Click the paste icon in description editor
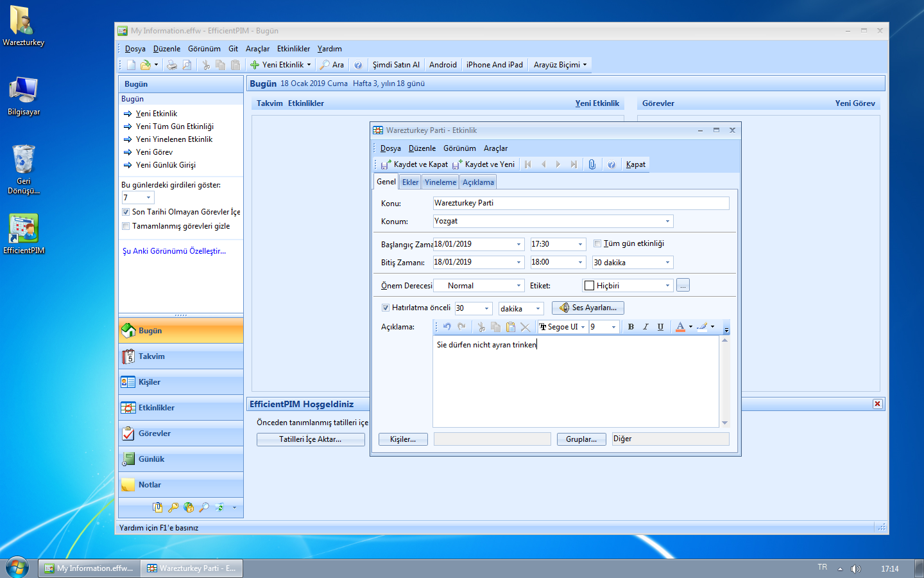 coord(511,327)
